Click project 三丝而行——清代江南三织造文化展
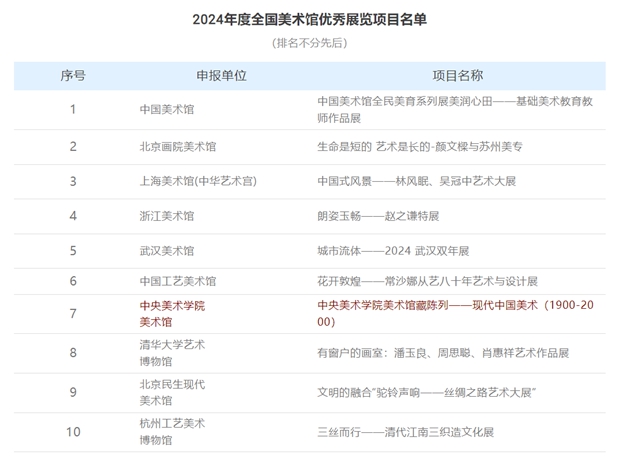622x462 pixels. (x=405, y=432)
